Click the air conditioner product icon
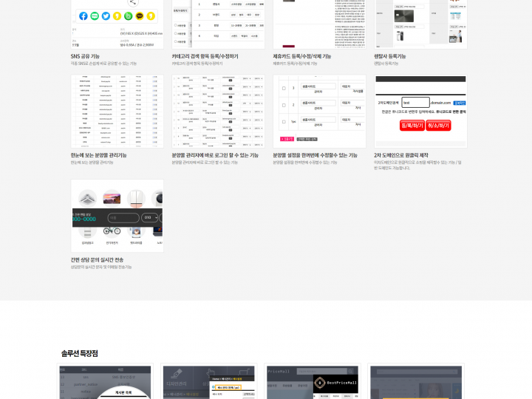532x399 pixels. 88,198
